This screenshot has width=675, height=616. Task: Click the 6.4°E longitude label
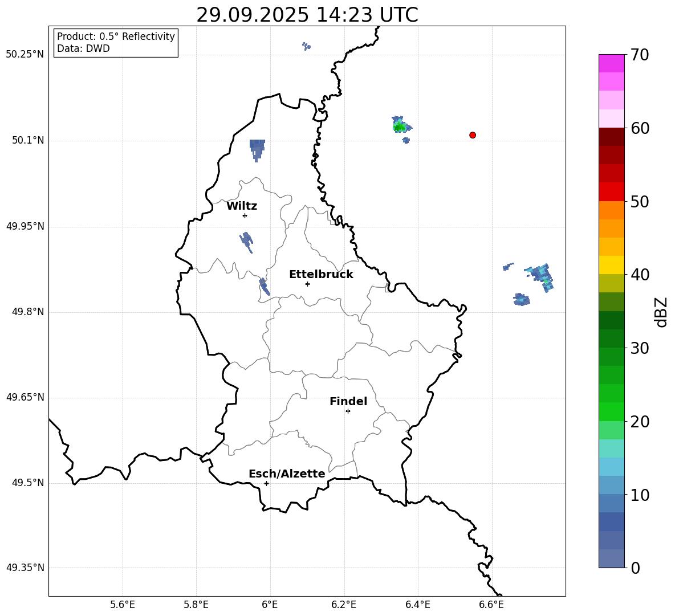click(417, 605)
